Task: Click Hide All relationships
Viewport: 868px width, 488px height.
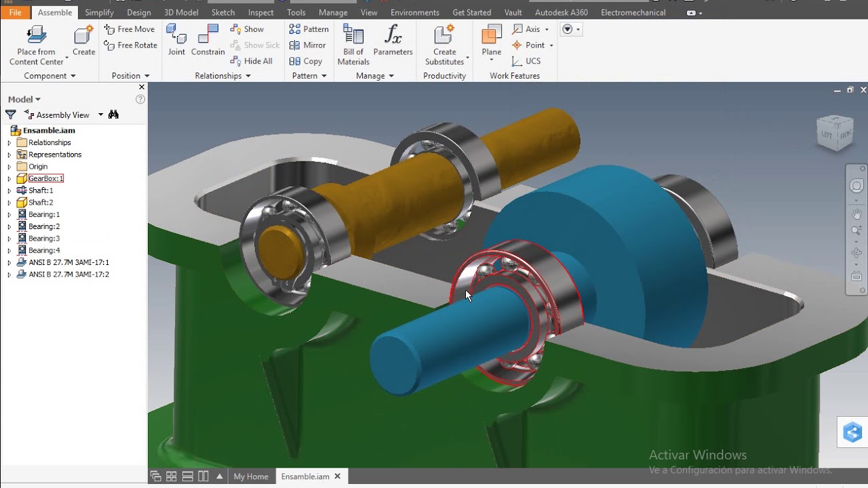Action: coord(251,61)
